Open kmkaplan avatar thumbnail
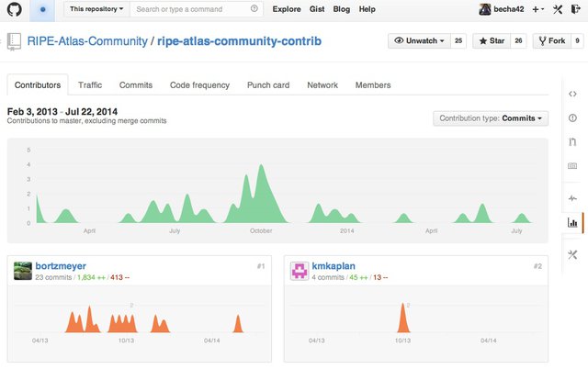588x369 pixels. coord(300,271)
